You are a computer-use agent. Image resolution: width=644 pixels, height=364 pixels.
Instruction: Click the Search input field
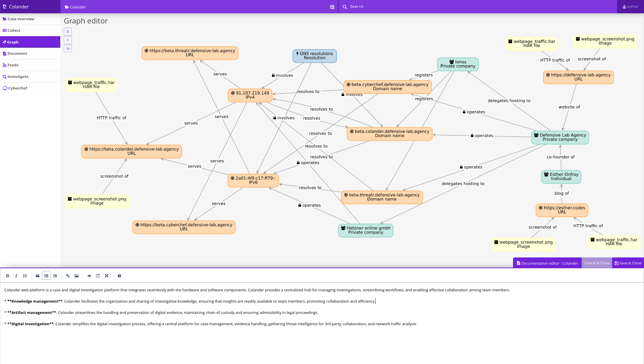tap(478, 7)
